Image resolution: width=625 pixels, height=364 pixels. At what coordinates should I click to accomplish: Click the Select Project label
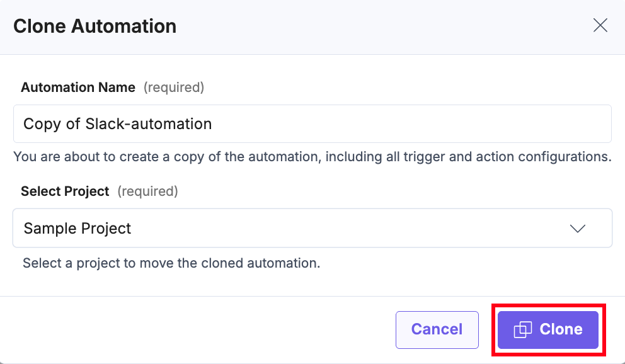click(65, 191)
